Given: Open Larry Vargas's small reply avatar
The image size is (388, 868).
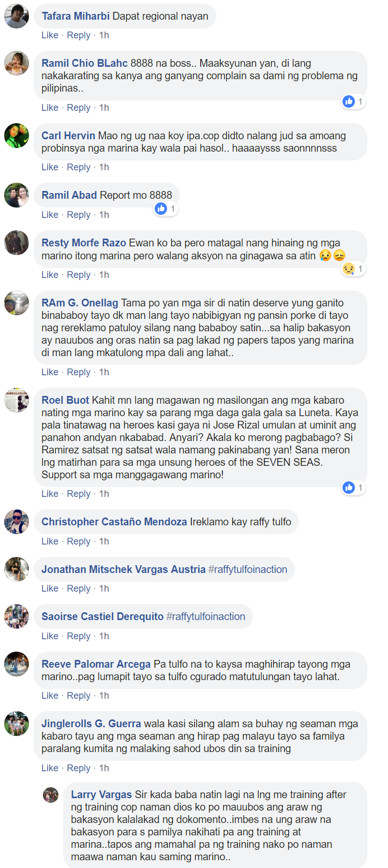Looking at the screenshot, I should (51, 795).
